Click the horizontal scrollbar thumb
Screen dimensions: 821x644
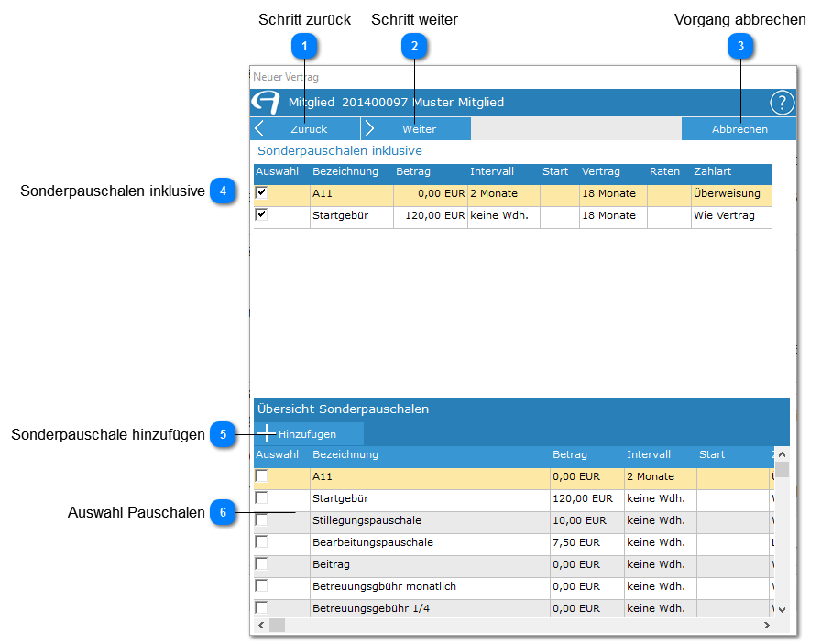pyautogui.click(x=277, y=625)
